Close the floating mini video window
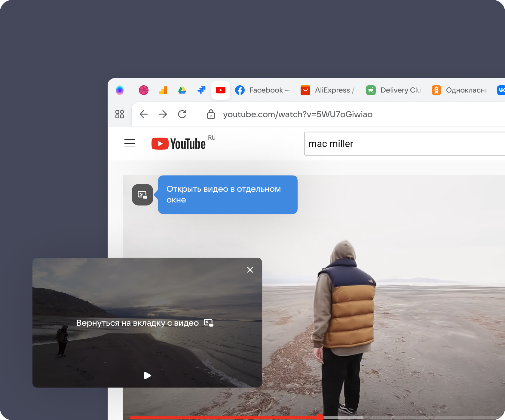The height and width of the screenshot is (420, 505). [250, 270]
